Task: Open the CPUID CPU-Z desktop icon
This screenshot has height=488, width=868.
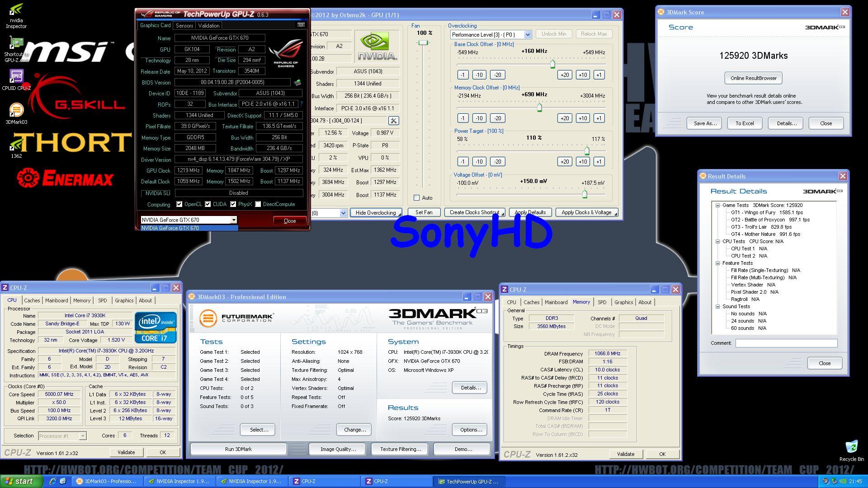Action: [x=16, y=80]
